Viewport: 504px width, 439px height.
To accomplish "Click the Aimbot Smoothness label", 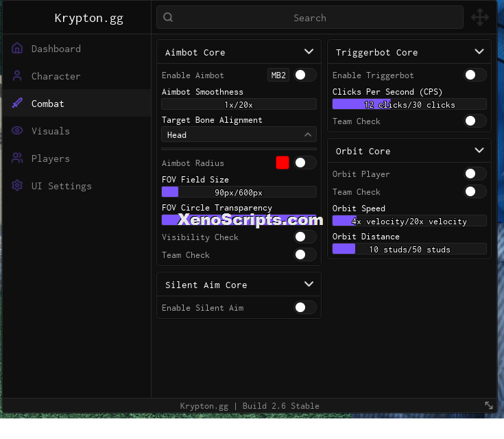I will point(202,92).
